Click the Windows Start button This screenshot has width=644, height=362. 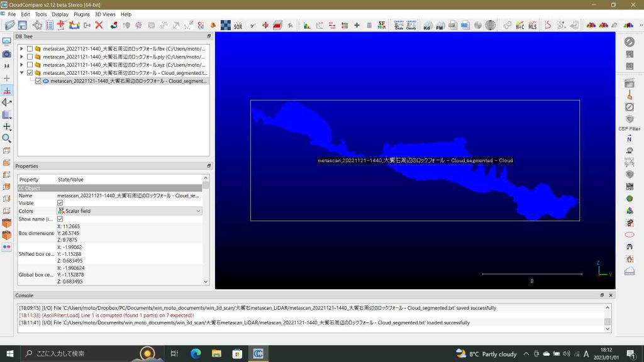(x=10, y=353)
